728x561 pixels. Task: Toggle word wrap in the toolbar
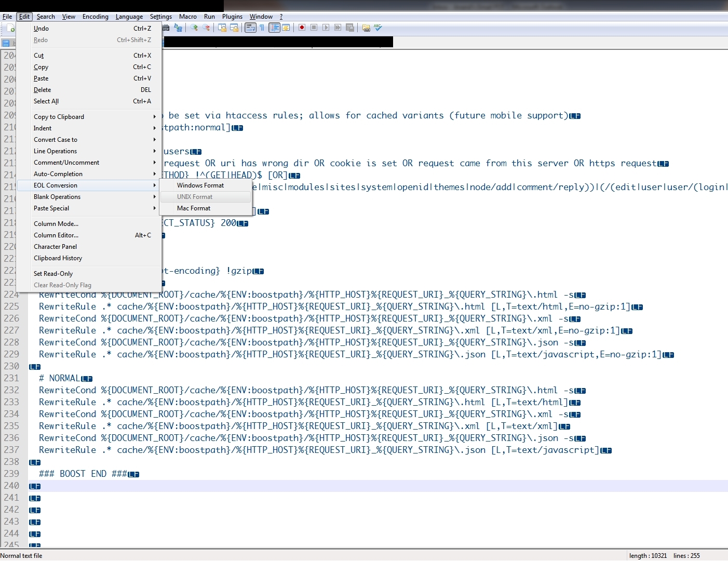pyautogui.click(x=251, y=28)
